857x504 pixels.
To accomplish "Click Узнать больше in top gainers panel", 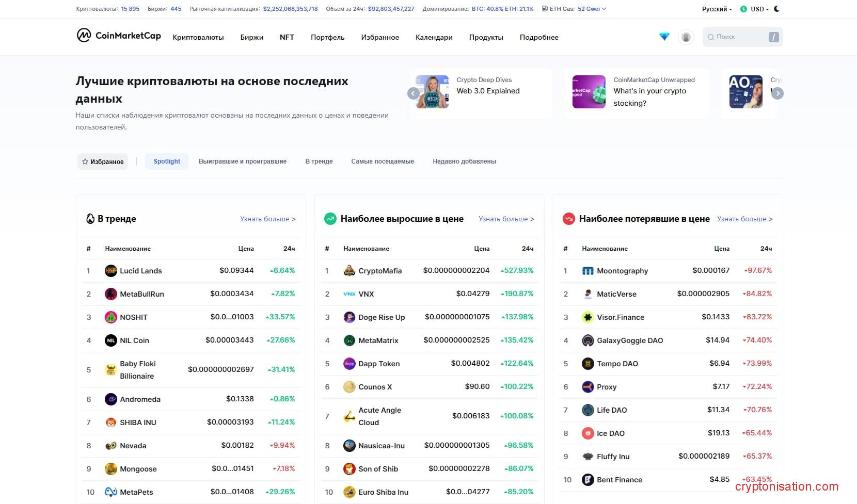I will [506, 219].
